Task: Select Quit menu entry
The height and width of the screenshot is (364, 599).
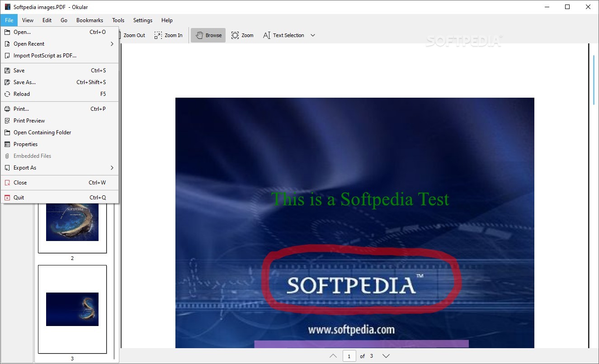Action: (x=60, y=198)
